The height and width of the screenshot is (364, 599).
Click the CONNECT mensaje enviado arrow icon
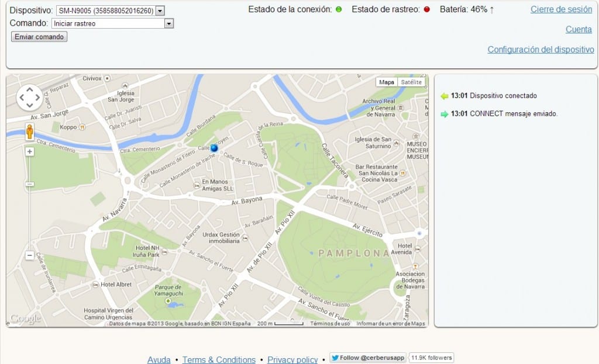pyautogui.click(x=445, y=114)
